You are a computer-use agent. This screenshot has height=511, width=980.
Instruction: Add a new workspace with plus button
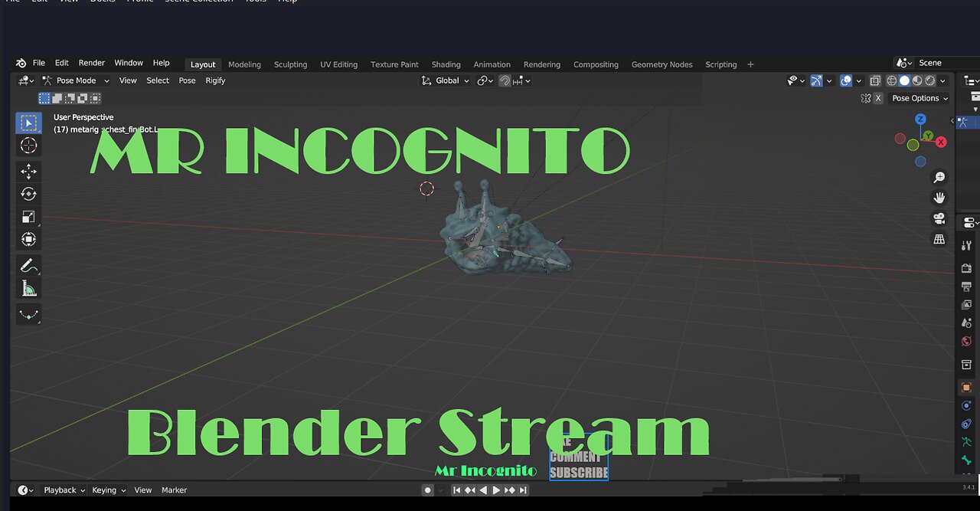750,64
